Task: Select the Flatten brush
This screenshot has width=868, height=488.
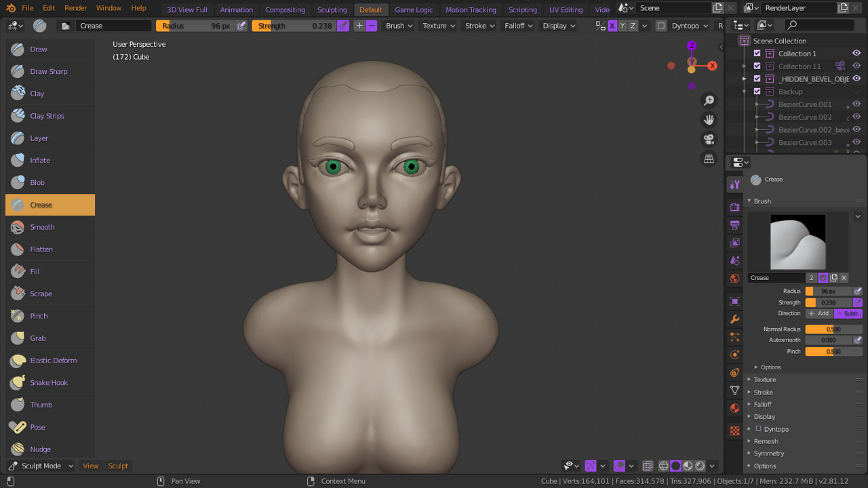Action: click(x=50, y=249)
